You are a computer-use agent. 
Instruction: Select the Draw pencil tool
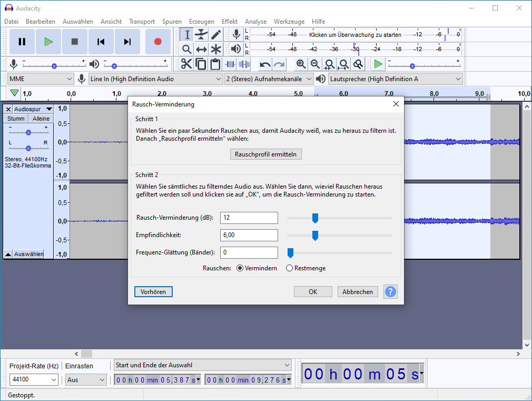(x=216, y=35)
